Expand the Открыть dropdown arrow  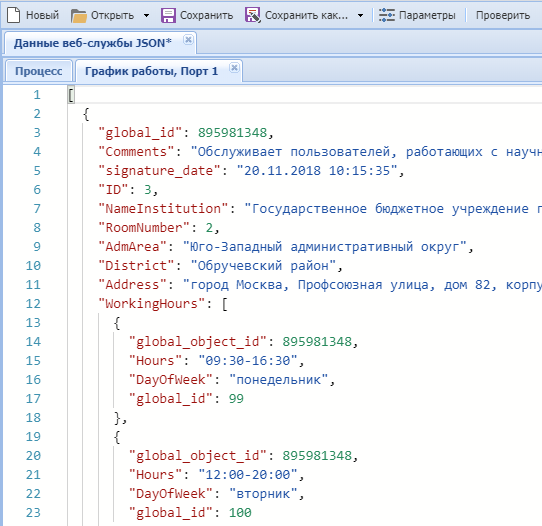click(x=146, y=16)
